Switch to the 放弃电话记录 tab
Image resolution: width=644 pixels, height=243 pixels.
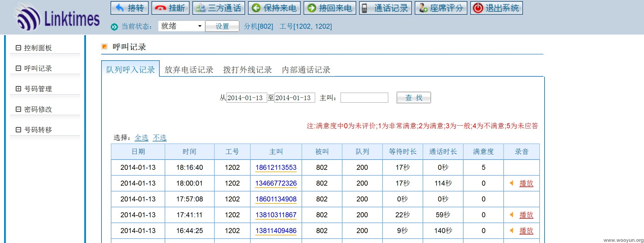pos(189,70)
